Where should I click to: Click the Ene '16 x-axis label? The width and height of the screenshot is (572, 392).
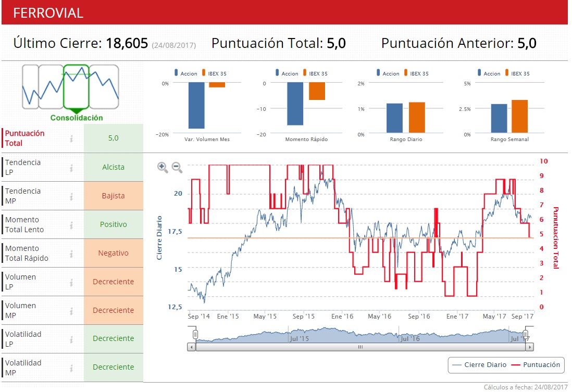pos(342,316)
